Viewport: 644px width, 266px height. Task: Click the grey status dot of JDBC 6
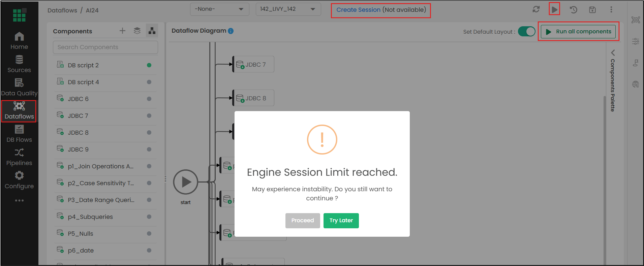(x=149, y=99)
